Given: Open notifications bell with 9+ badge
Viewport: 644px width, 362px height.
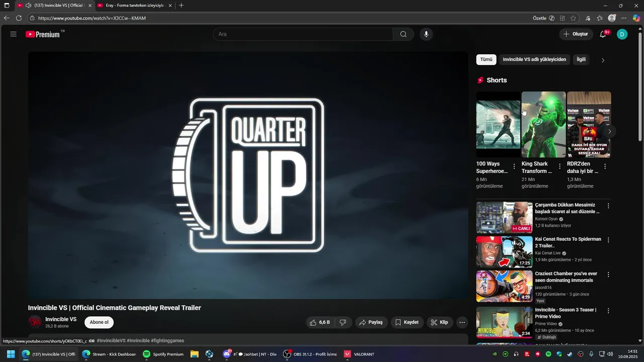Looking at the screenshot, I should coord(603,34).
